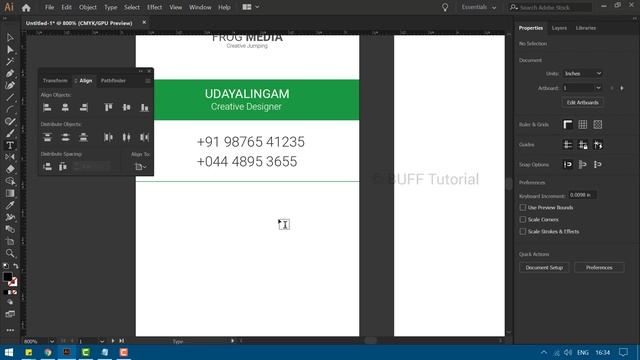Click the Edit Artboards button
640x360 pixels.
click(582, 102)
